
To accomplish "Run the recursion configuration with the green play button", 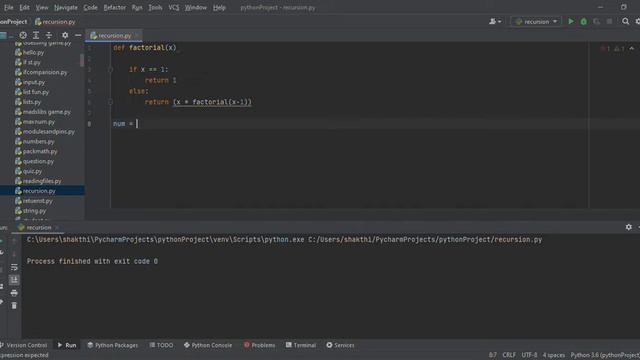I will click(571, 22).
